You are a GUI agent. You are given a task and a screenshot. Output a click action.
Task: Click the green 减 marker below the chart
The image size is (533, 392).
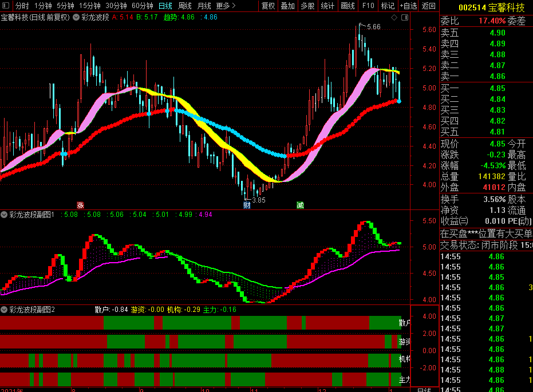point(300,205)
